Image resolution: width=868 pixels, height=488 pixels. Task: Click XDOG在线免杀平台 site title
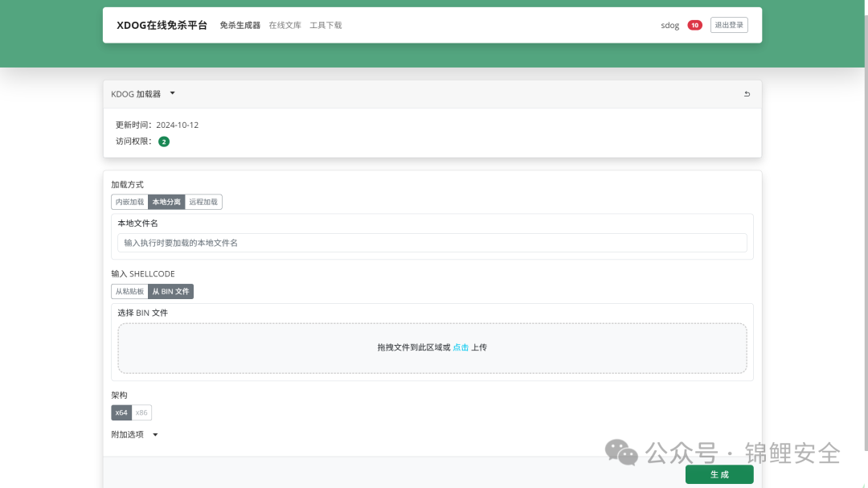(x=162, y=25)
